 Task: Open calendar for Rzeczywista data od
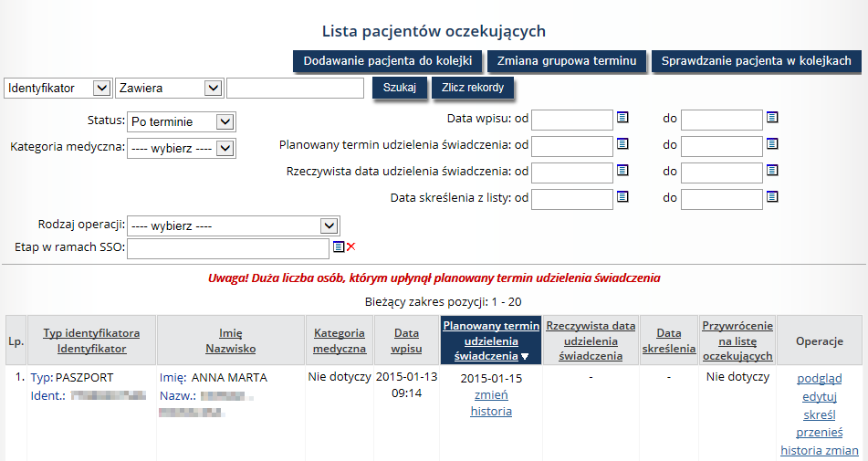click(622, 171)
